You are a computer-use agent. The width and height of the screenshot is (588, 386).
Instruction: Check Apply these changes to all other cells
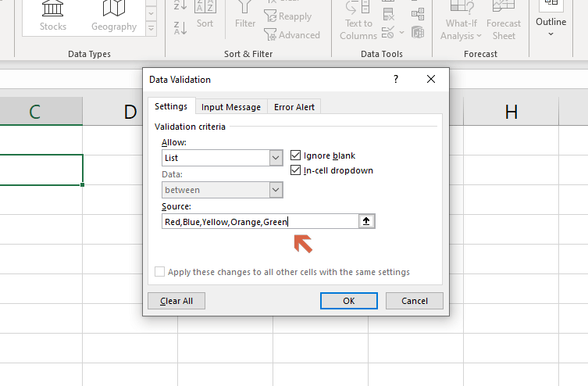(x=159, y=272)
